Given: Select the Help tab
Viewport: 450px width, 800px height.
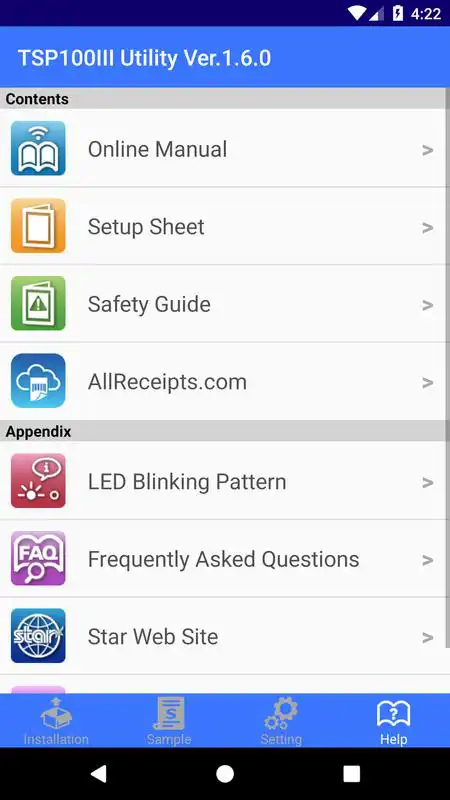Looking at the screenshot, I should (393, 721).
